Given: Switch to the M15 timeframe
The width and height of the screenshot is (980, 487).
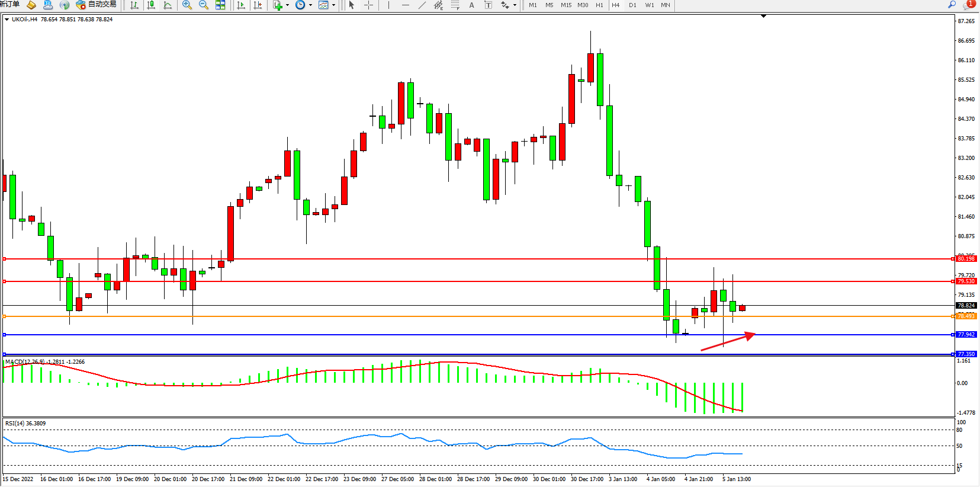Looking at the screenshot, I should [x=566, y=5].
